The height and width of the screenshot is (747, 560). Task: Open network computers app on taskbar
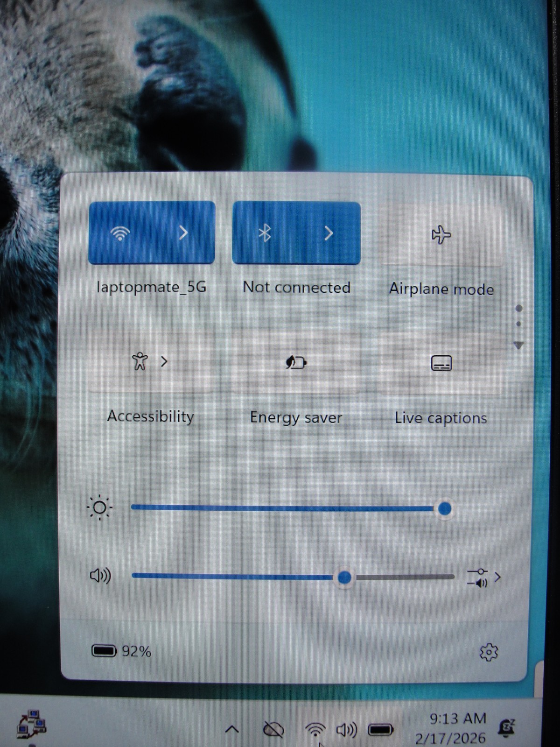[x=32, y=724]
